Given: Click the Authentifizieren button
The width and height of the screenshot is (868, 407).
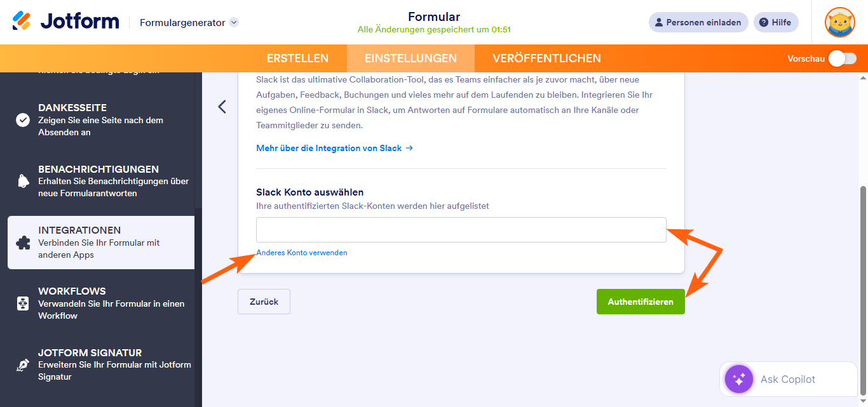Looking at the screenshot, I should (x=641, y=301).
